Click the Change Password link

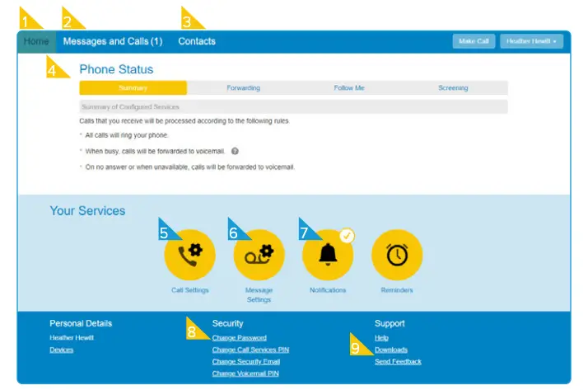[x=240, y=338]
